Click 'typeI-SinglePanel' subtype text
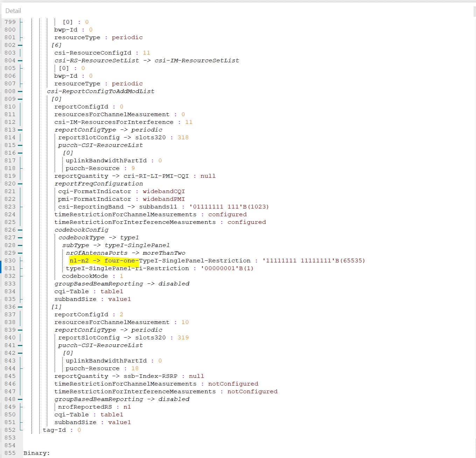Image resolution: width=476 pixels, height=458 pixels. click(x=137, y=245)
